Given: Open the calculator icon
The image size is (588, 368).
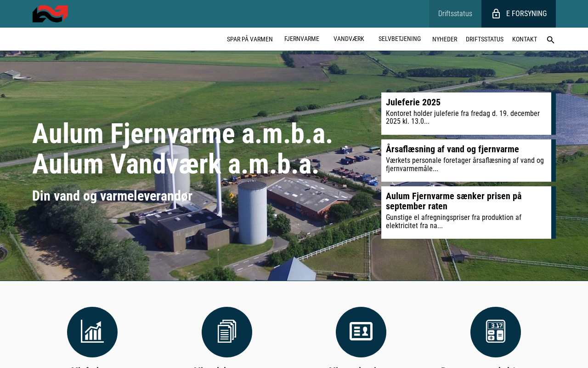Looking at the screenshot, I should point(496,332).
